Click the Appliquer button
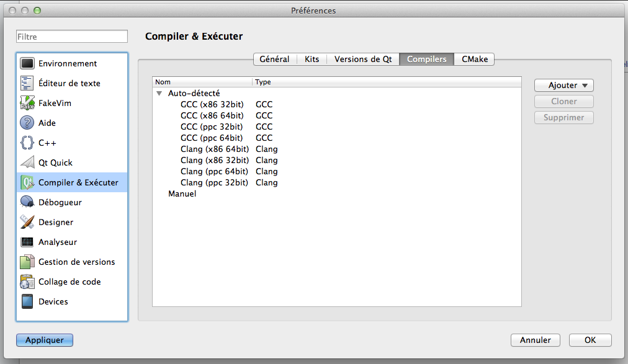Image resolution: width=628 pixels, height=364 pixels. [44, 340]
